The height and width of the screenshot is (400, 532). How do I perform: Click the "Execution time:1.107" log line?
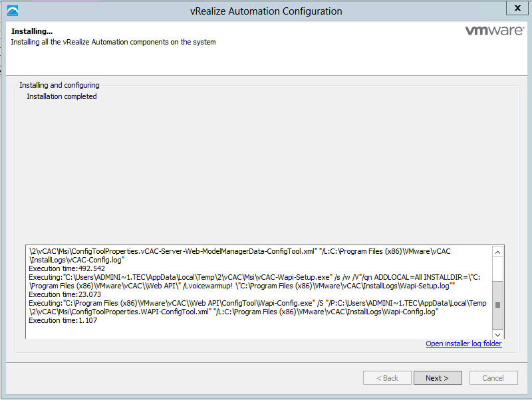63,321
